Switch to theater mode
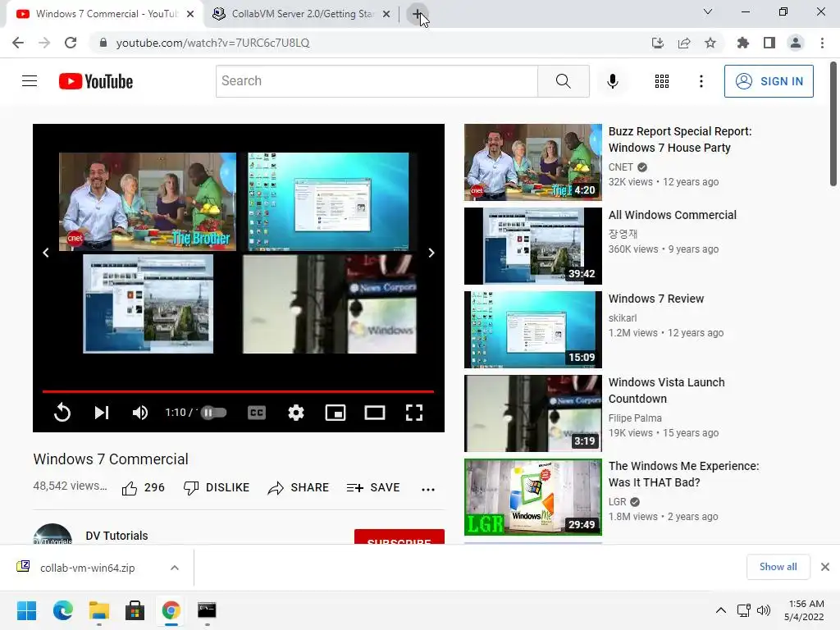This screenshot has width=840, height=630. pyautogui.click(x=374, y=413)
